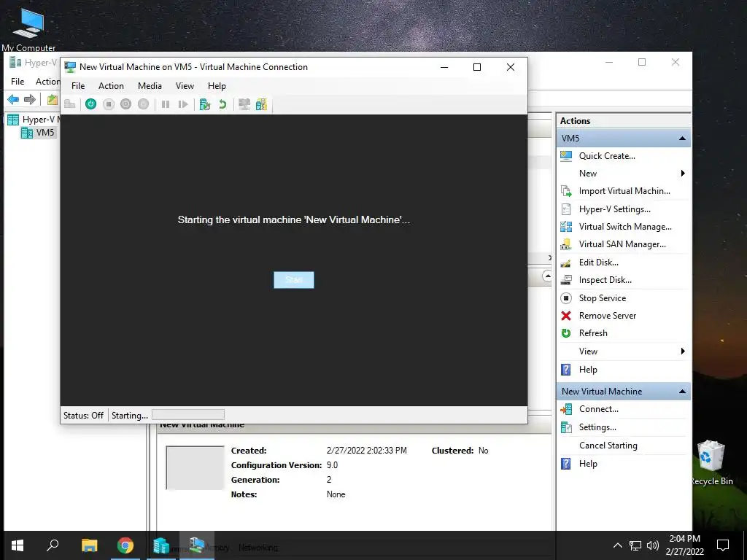Viewport: 747px width, 560px height.
Task: Click the Pause toolbar icon
Action: click(166, 104)
